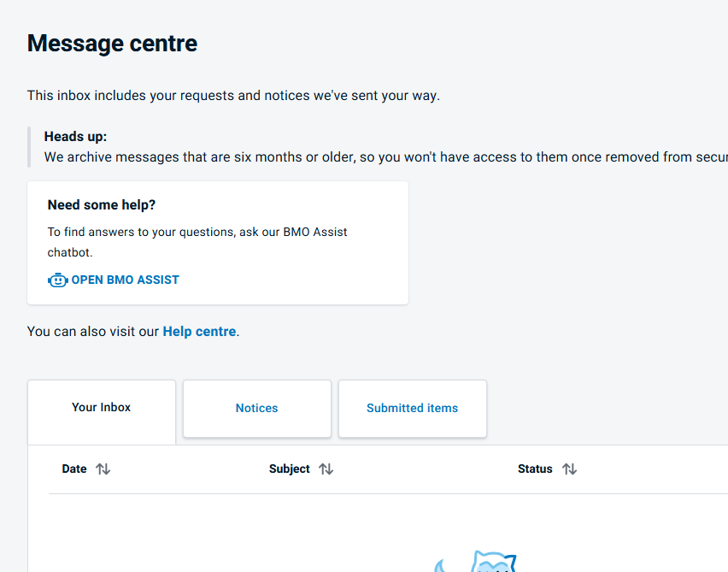
Task: Visit the Help centre link
Action: pyautogui.click(x=199, y=331)
